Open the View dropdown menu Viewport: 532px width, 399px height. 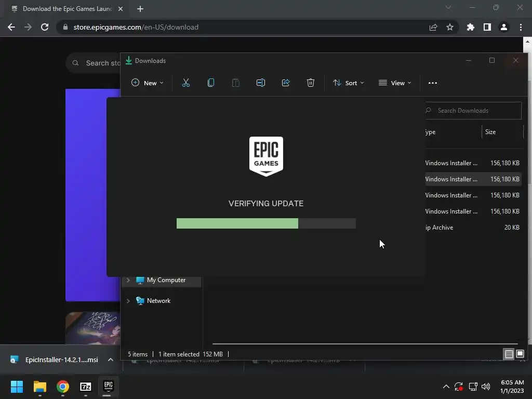(395, 83)
